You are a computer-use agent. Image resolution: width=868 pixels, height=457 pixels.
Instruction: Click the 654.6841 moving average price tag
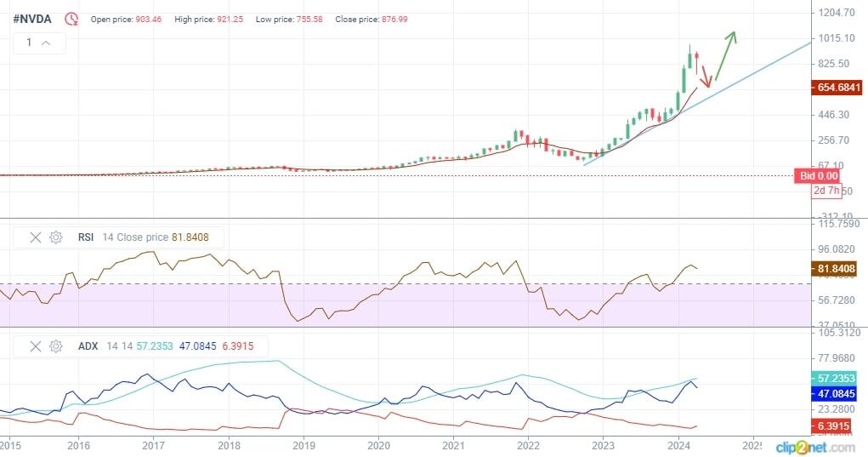[838, 88]
